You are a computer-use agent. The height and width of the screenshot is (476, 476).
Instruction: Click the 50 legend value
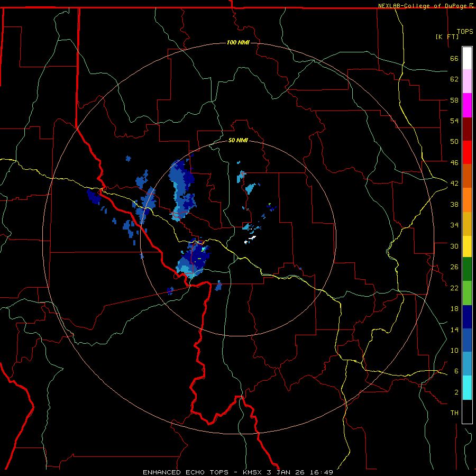point(454,142)
